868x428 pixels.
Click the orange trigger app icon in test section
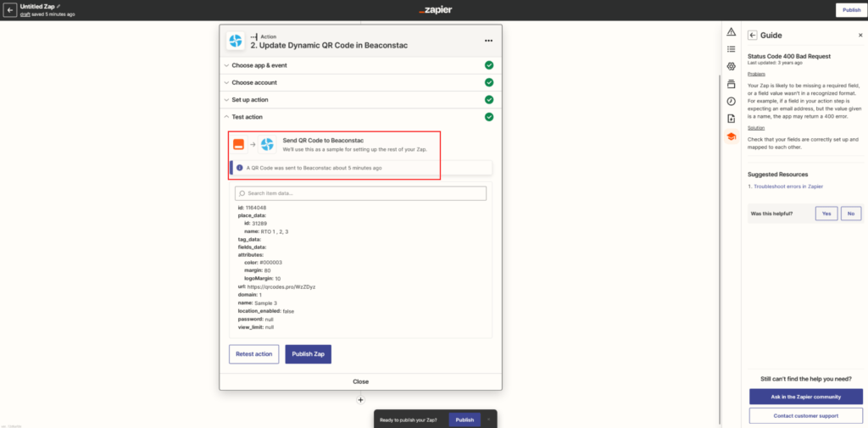click(238, 145)
